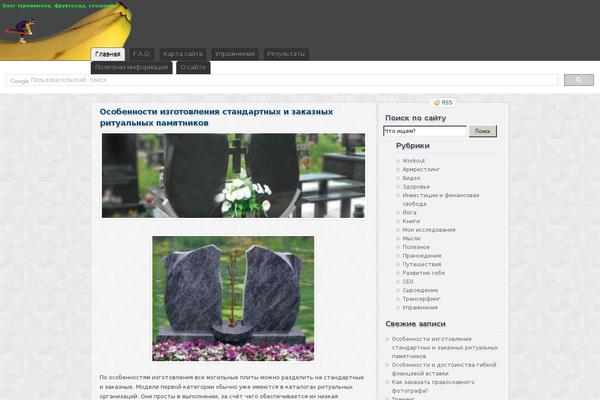Open the Трансерфинг category
Viewport: 600px width, 400px height.
pyautogui.click(x=421, y=299)
